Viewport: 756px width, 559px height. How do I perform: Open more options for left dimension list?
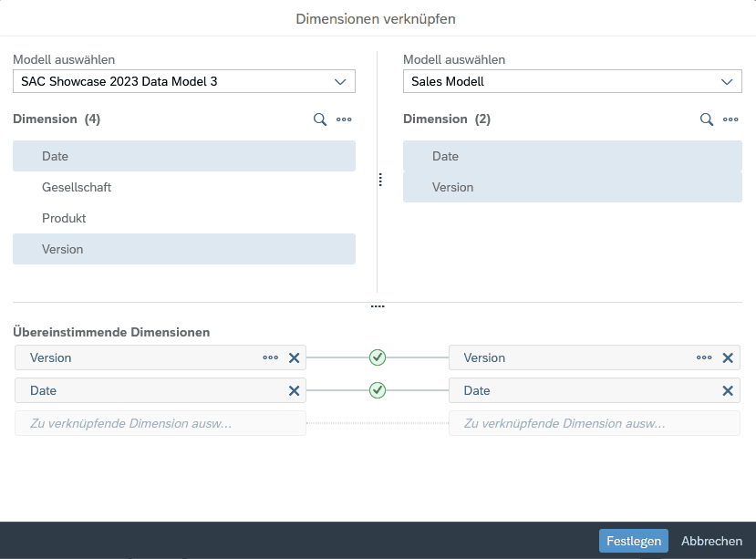pos(344,119)
